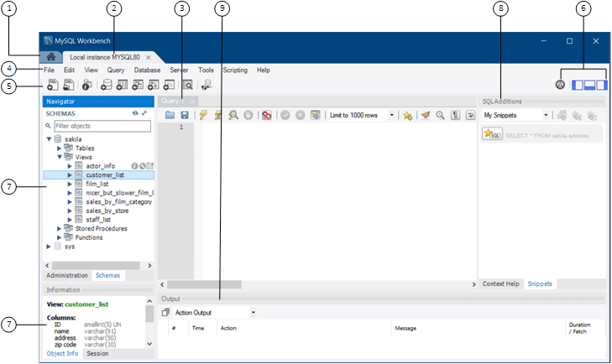Toggle the right sidebar panel visibility

pos(601,85)
